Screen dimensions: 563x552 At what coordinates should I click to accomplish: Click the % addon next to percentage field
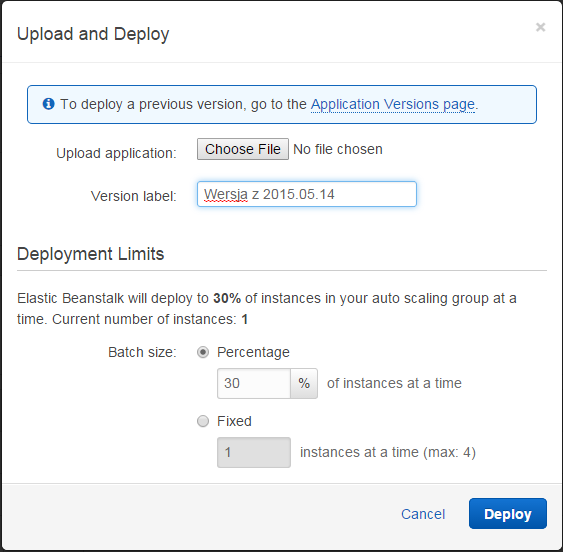pyautogui.click(x=304, y=383)
